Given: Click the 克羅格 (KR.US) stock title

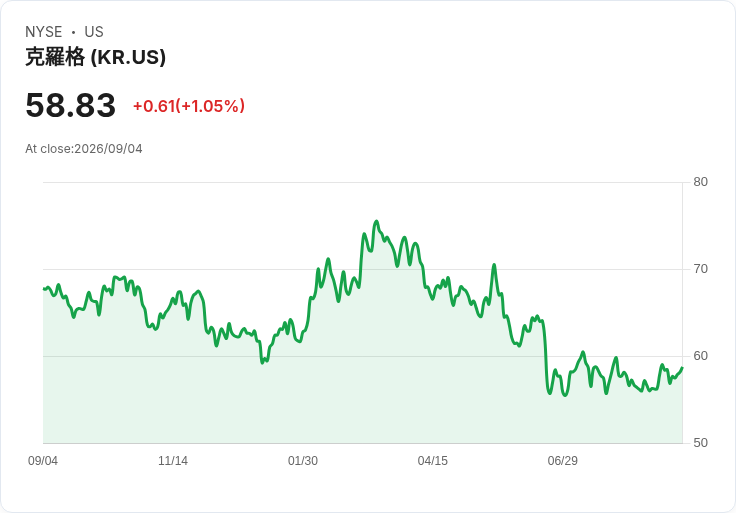Looking at the screenshot, I should pos(95,57).
